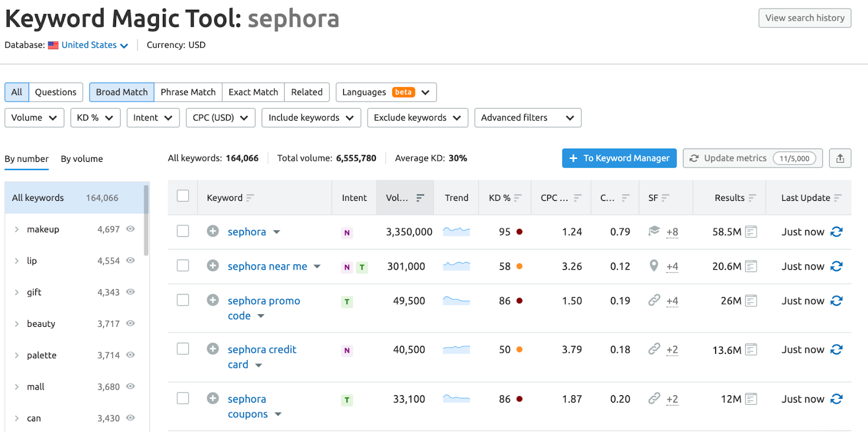Refresh metrics for sephora credit card row
This screenshot has height=432, width=868.
(836, 350)
